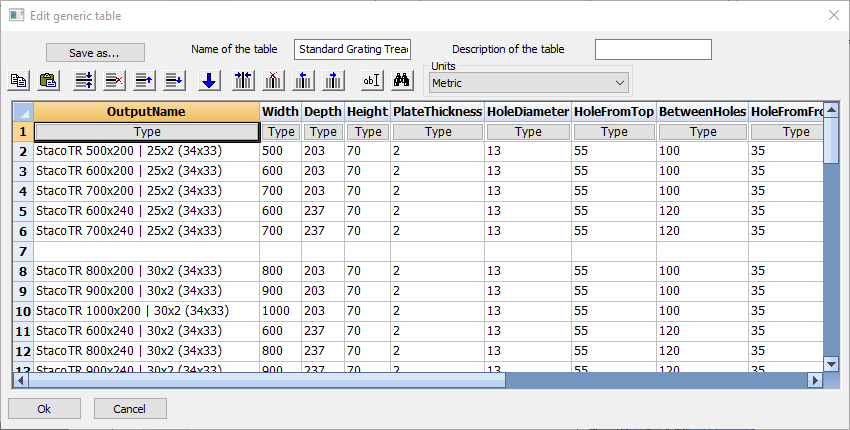Click the binoculars Find icon

(403, 81)
